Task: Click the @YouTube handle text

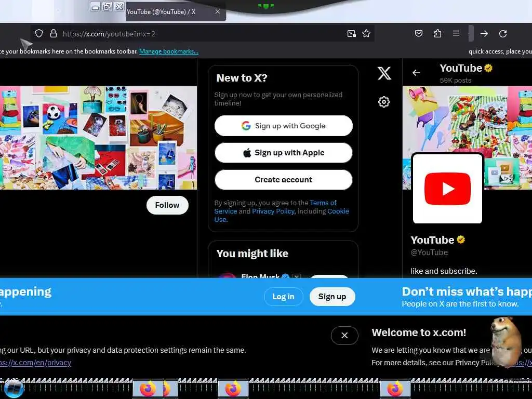Action: 429,252
